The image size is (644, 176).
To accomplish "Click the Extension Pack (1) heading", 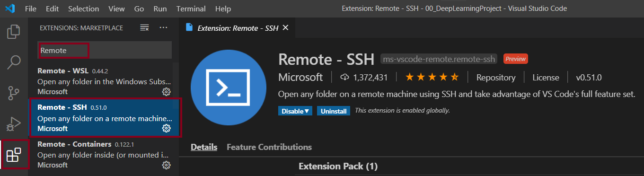I will 338,166.
